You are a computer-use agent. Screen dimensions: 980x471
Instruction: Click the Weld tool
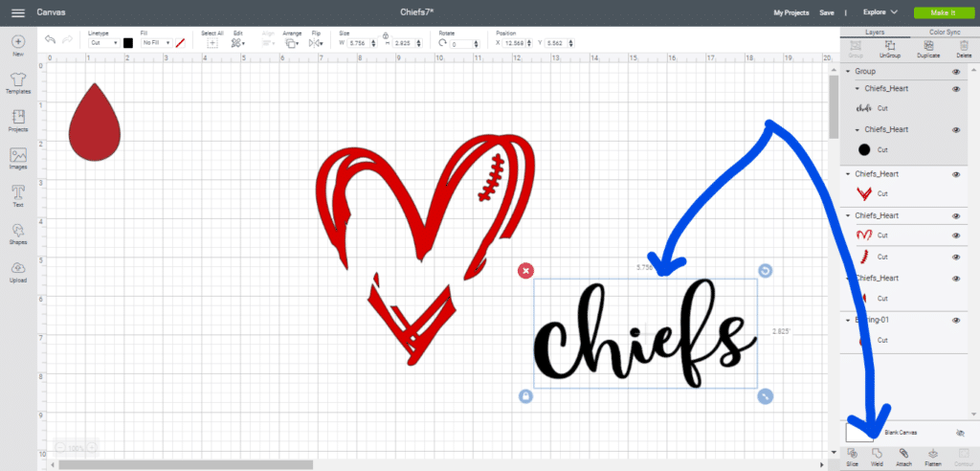click(x=877, y=458)
